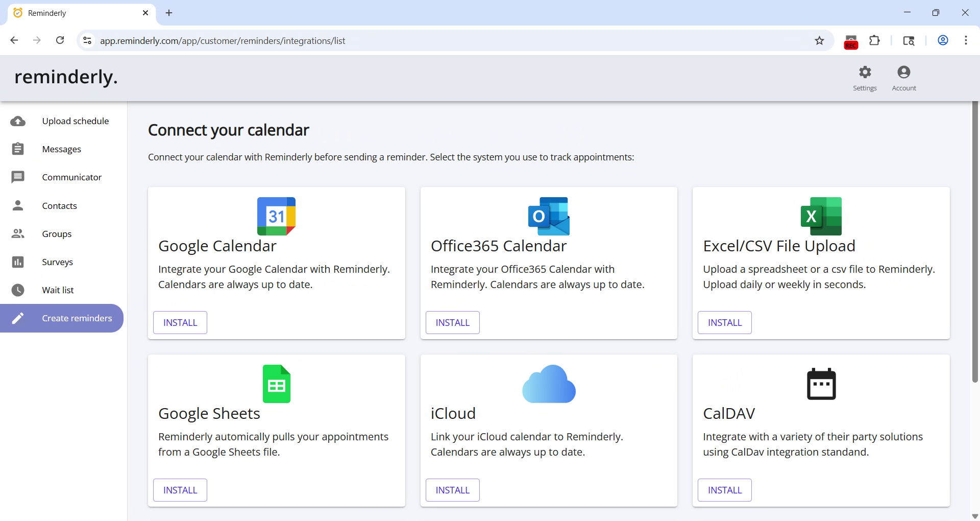Screen dimensions: 980x521
Task: Click the red REC extension icon
Action: tap(850, 41)
